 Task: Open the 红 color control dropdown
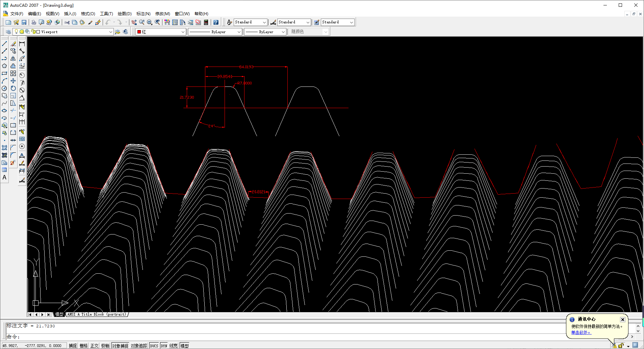click(x=161, y=32)
